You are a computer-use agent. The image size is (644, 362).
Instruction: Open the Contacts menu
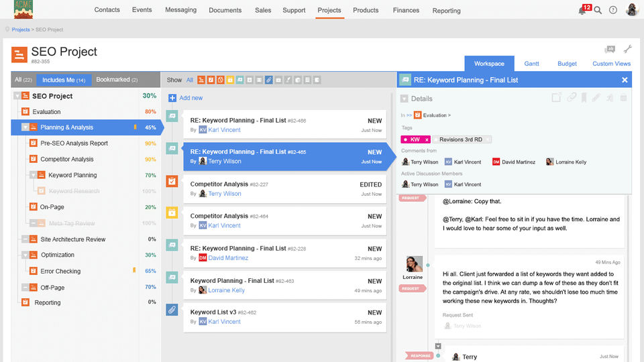coord(107,10)
